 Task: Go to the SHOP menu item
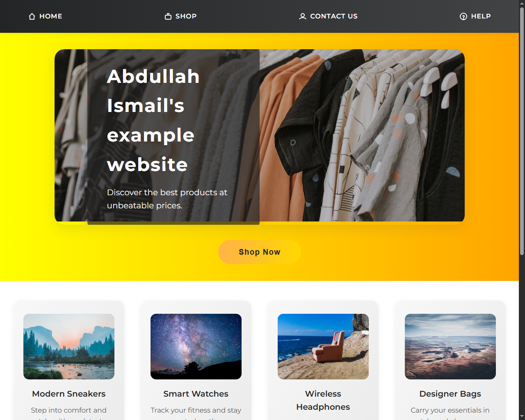(x=180, y=16)
